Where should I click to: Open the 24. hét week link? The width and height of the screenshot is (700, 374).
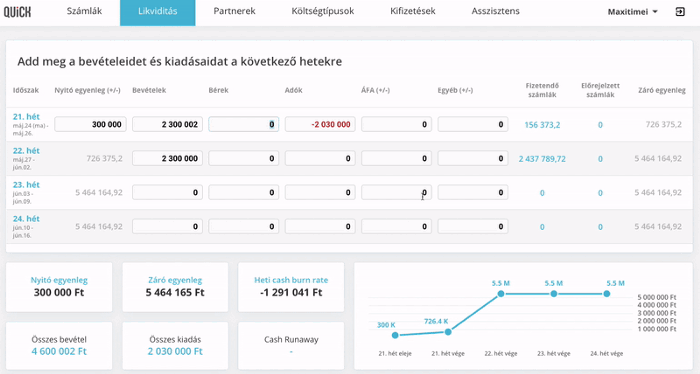26,218
